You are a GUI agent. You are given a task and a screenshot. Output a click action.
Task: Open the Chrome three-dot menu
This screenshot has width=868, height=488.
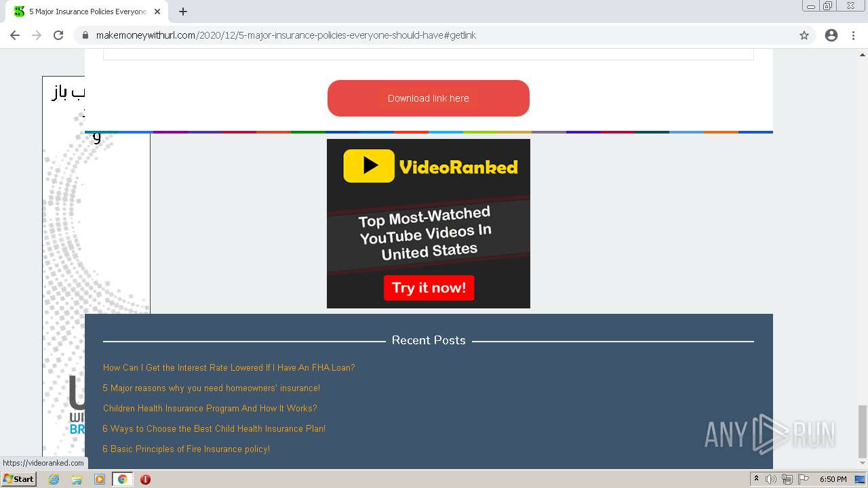(854, 35)
